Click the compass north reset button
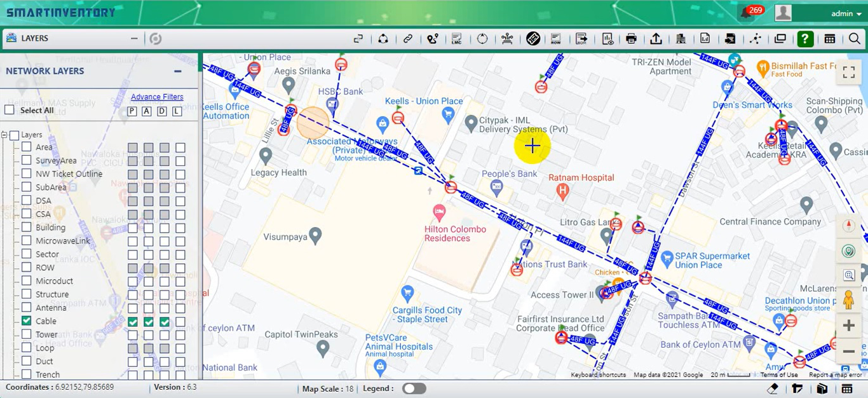This screenshot has height=398, width=868. 849,226
